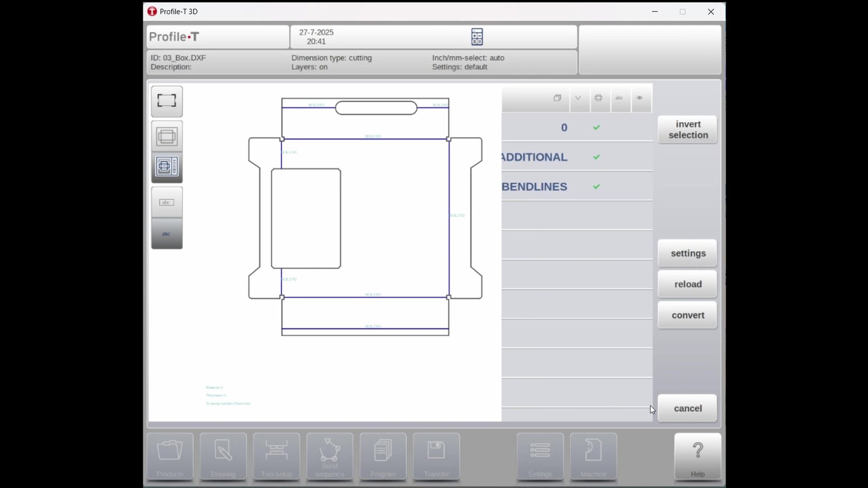Click the date 27-7-2025 display

(x=316, y=32)
